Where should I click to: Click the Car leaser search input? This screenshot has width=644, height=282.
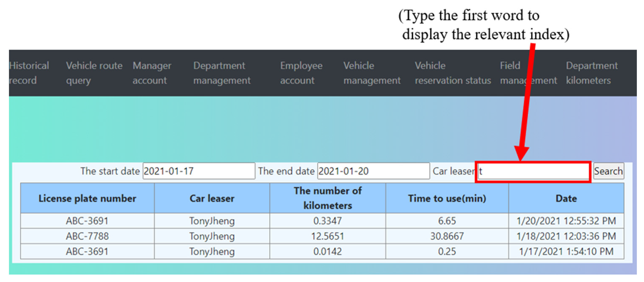point(533,172)
